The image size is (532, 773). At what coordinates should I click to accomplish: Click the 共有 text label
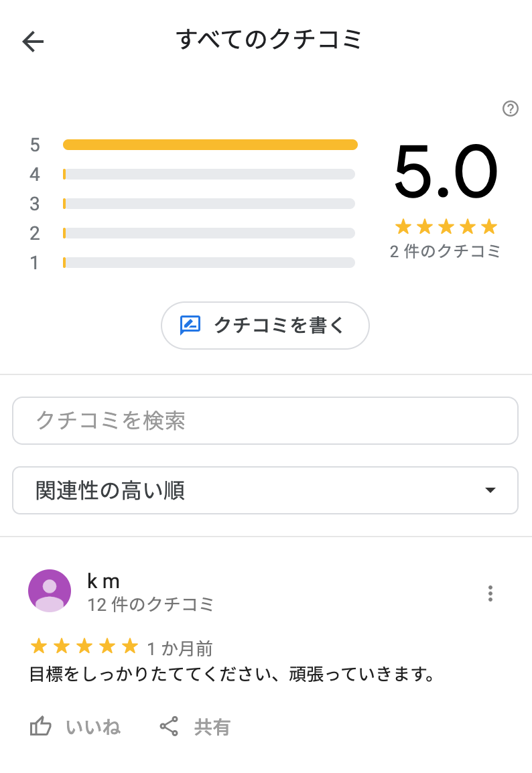(212, 727)
